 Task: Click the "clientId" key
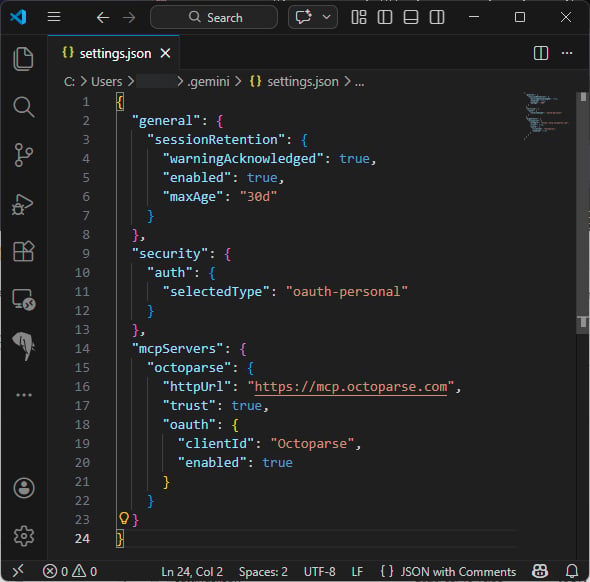216,444
